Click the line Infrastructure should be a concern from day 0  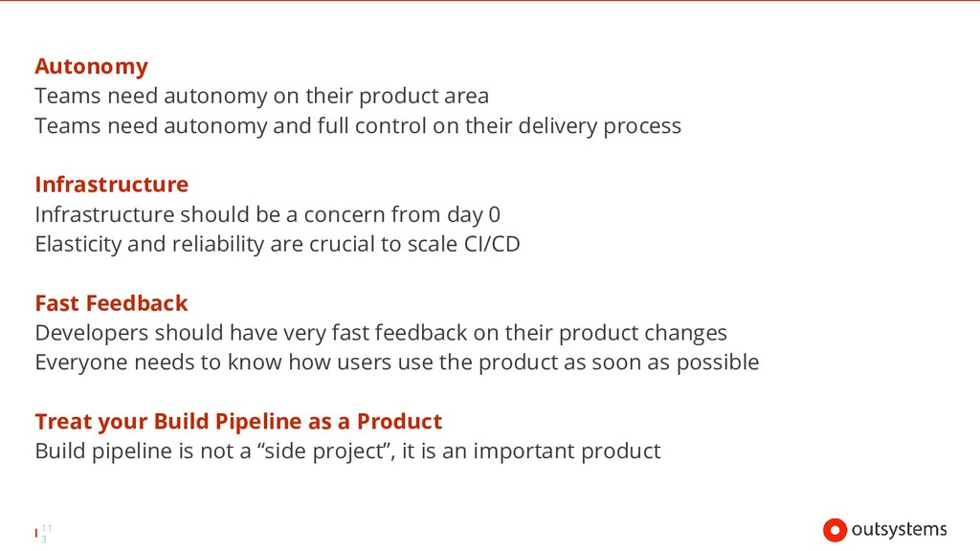point(268,215)
